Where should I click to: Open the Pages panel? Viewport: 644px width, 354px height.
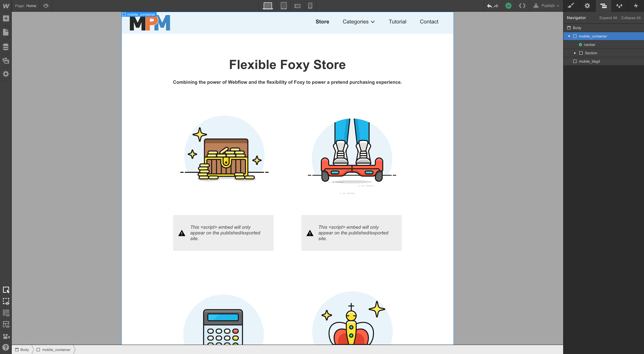click(x=6, y=32)
